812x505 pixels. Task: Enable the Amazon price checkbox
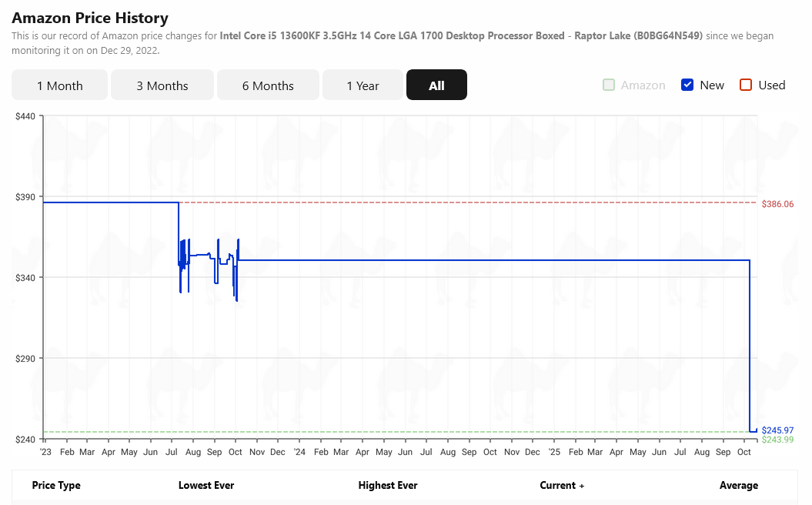coord(609,85)
